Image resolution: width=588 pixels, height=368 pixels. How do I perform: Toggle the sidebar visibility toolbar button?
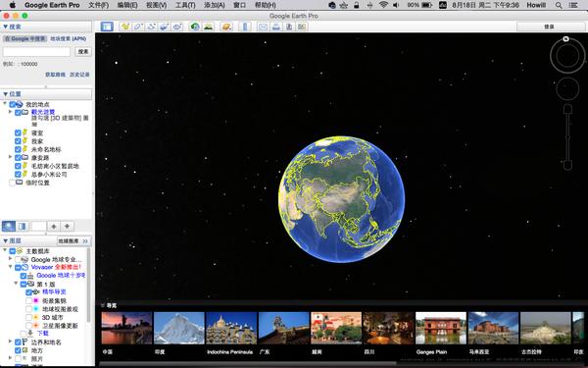[x=107, y=26]
